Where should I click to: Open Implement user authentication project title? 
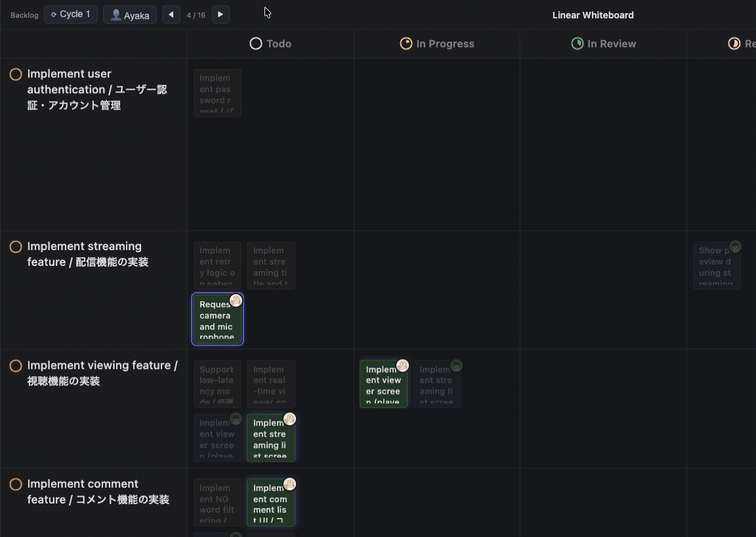pos(97,89)
